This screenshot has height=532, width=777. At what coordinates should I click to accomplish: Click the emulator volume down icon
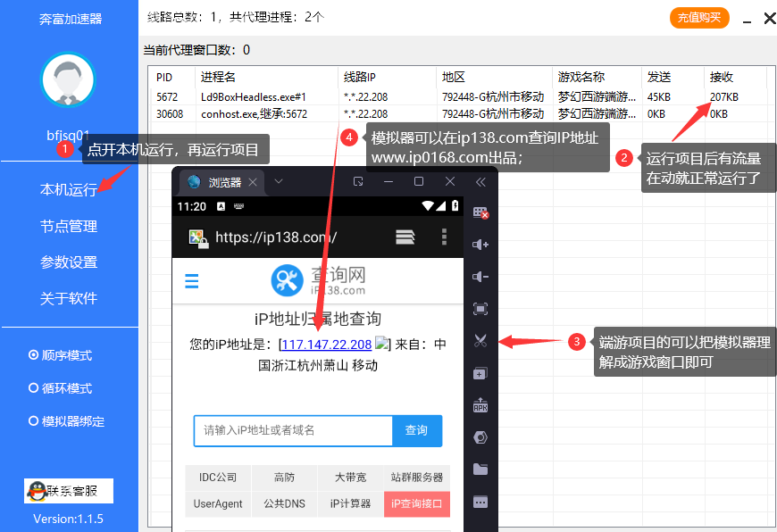coord(480,277)
